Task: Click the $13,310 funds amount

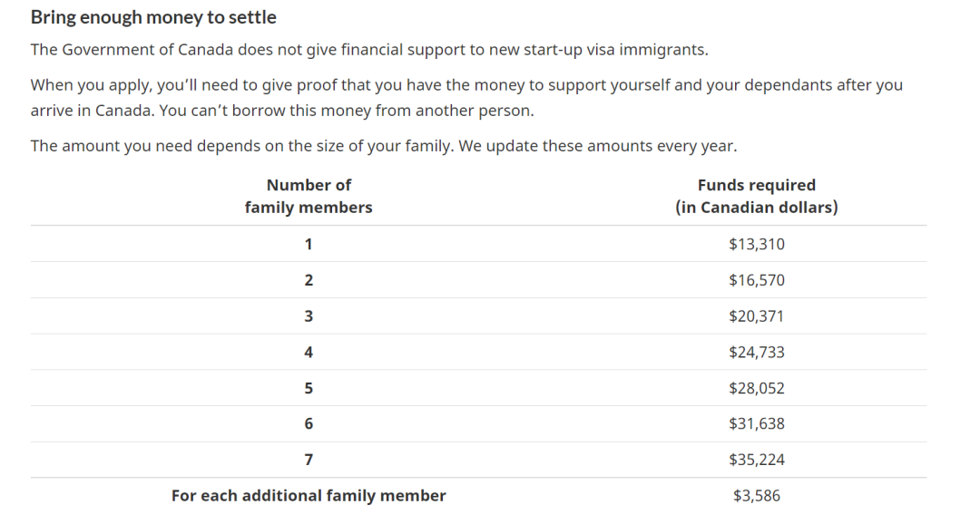Action: (x=756, y=244)
